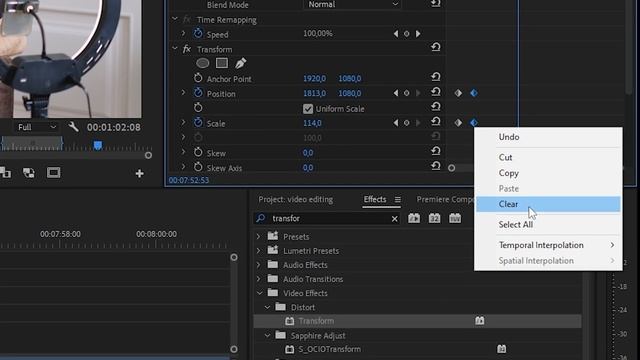Open the settings wrench in program monitor
640x360 pixels.
(73, 127)
